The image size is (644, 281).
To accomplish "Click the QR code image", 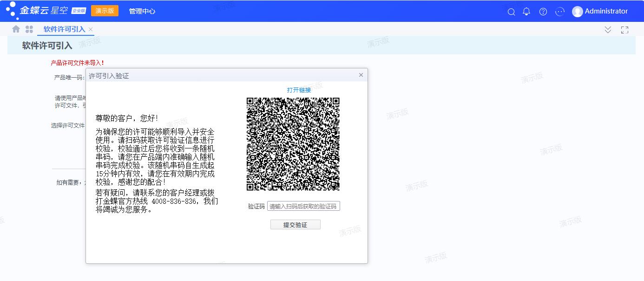I will [x=293, y=144].
